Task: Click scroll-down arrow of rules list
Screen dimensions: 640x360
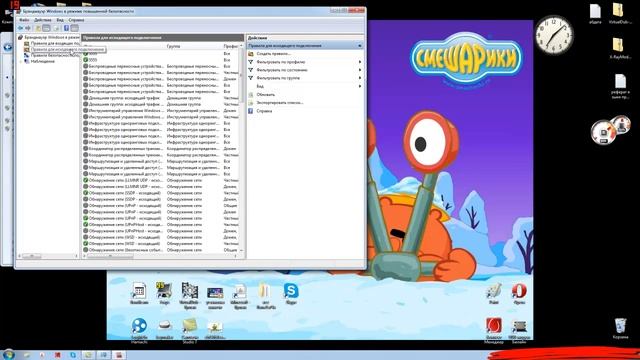Action: [241, 250]
